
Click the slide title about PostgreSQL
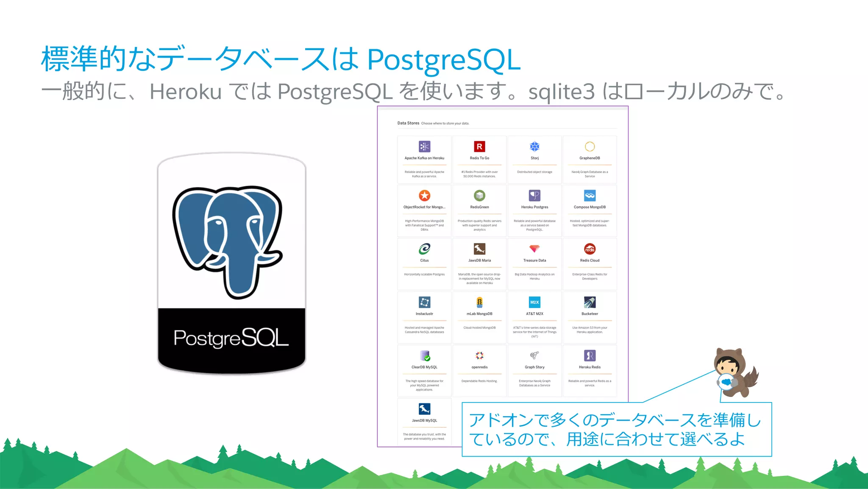click(x=281, y=59)
